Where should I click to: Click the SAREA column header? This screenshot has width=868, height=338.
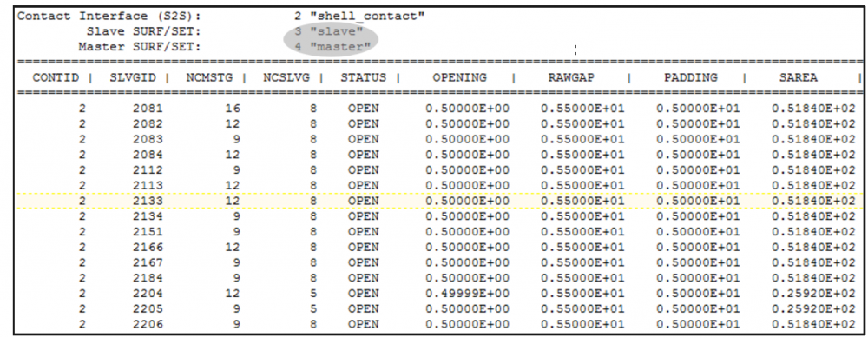(798, 77)
